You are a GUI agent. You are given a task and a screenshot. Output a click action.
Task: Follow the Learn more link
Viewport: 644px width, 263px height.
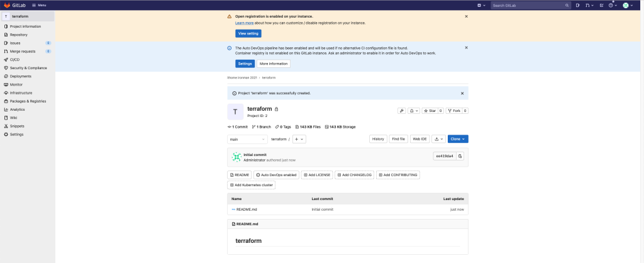tap(245, 23)
